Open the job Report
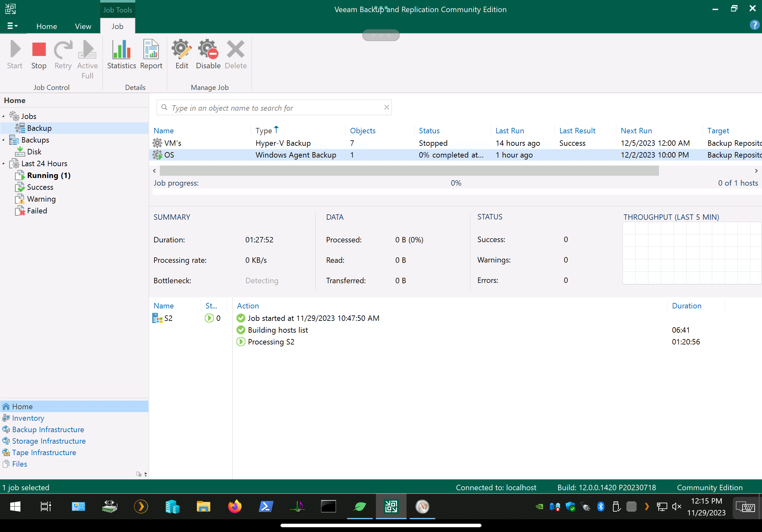Screen dimensions: 762x532 151,55
